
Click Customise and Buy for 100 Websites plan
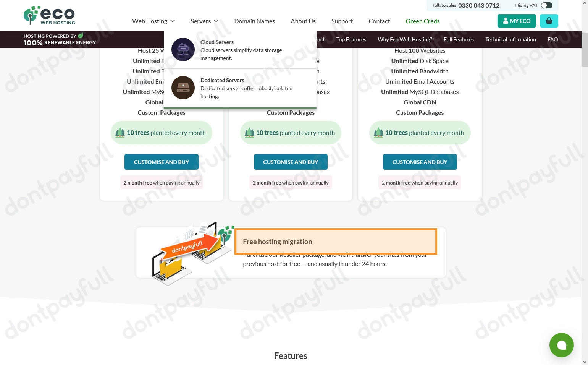point(420,162)
